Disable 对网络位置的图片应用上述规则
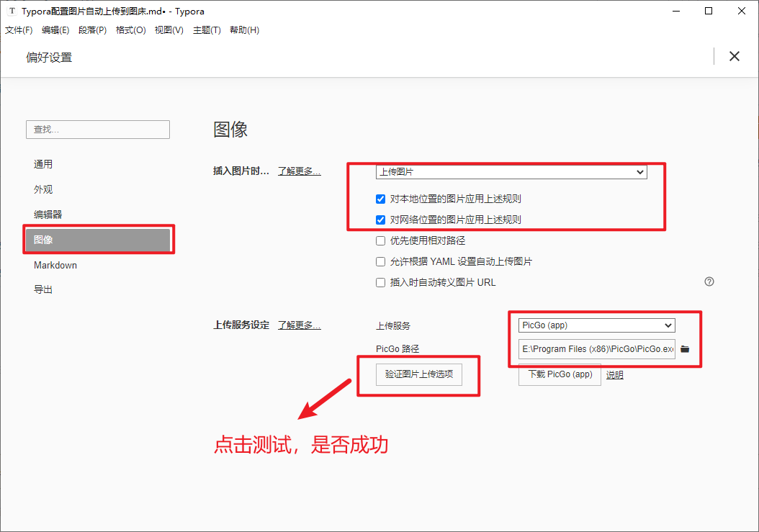This screenshot has height=532, width=759. point(380,220)
